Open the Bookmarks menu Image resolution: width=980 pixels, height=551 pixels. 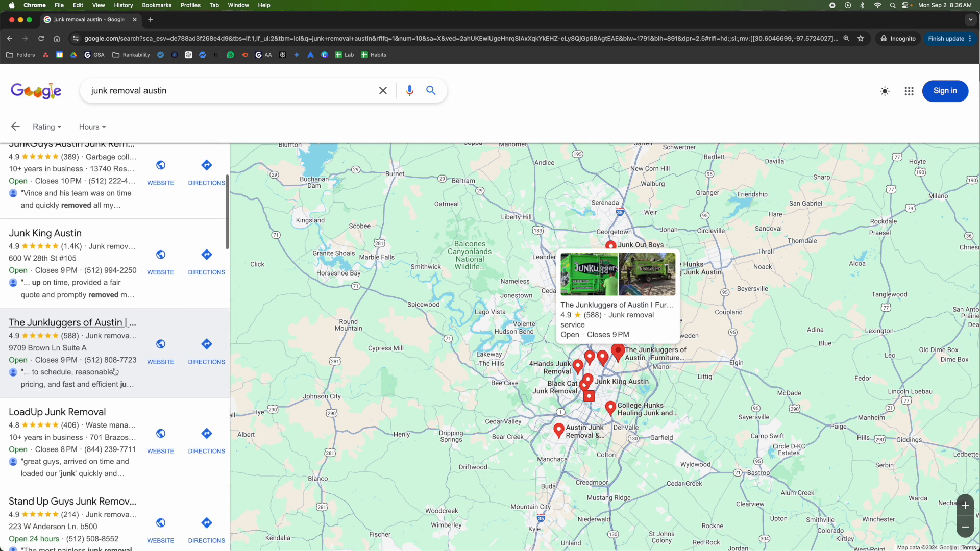coord(156,5)
